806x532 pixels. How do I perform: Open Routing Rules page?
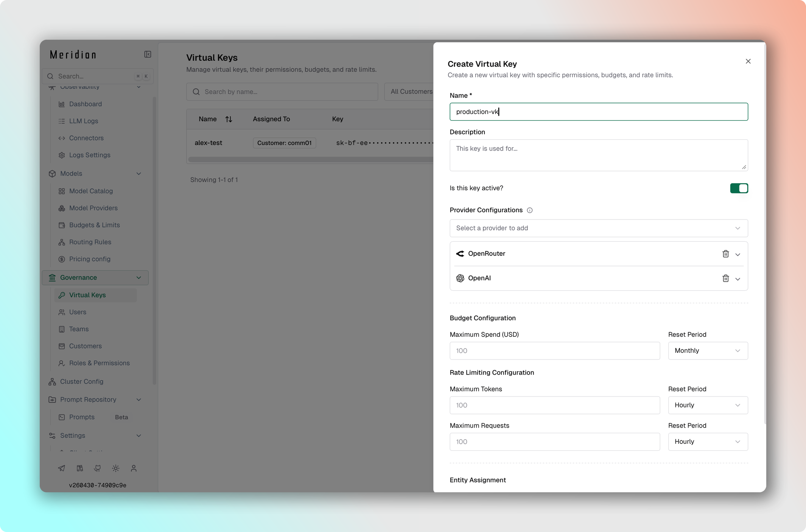[x=90, y=242]
